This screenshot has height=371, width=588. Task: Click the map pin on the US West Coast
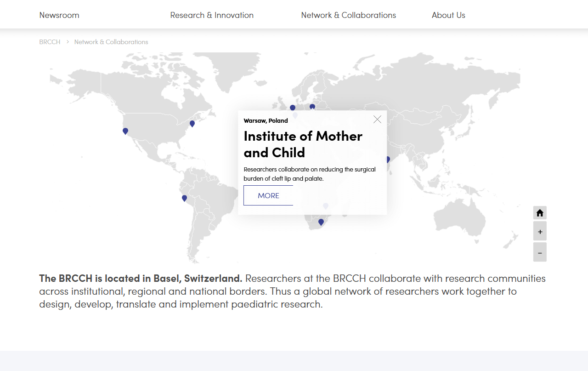[125, 131]
